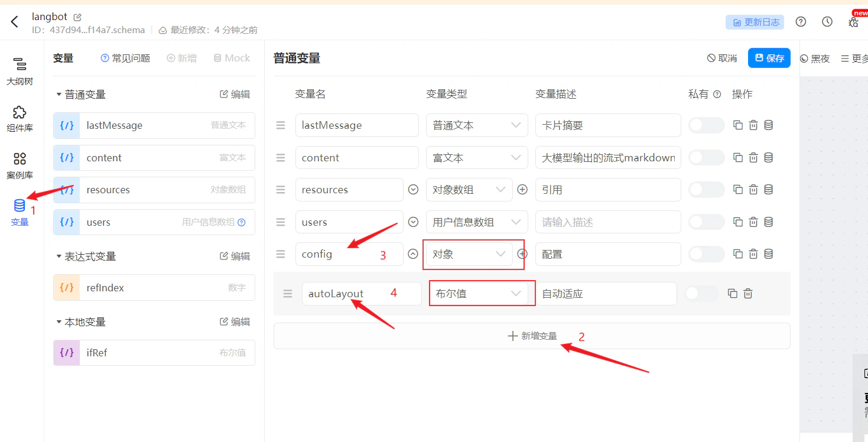The width and height of the screenshot is (868, 442).
Task: Click the help icon next to 私有
Action: point(717,94)
